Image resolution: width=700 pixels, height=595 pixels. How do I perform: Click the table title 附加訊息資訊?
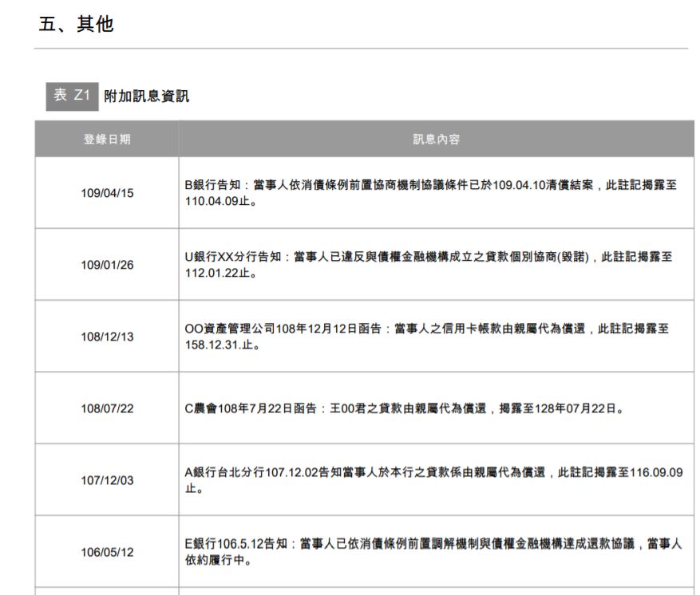(146, 97)
